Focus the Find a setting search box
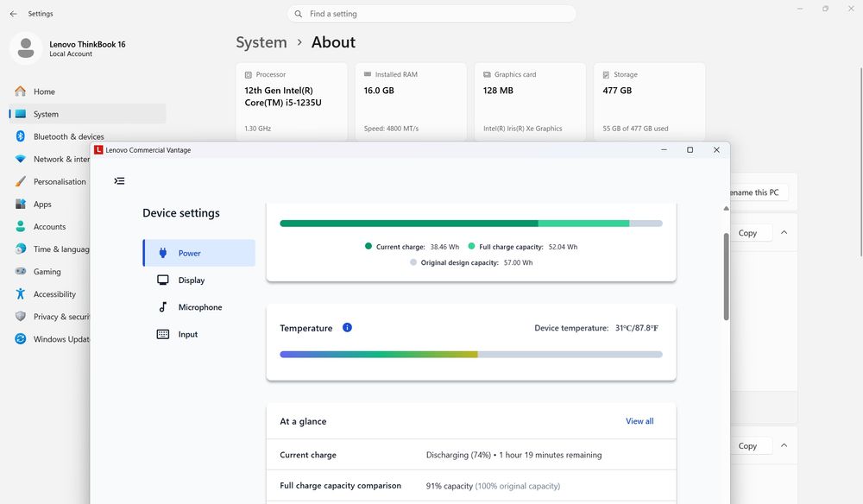Image resolution: width=863 pixels, height=504 pixels. (x=431, y=14)
